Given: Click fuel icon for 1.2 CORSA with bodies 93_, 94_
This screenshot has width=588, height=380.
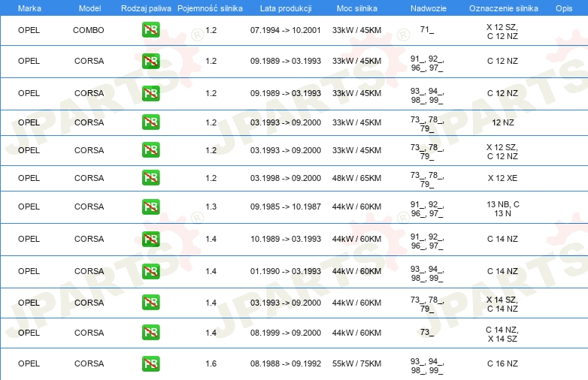Looking at the screenshot, I should click(x=150, y=93).
